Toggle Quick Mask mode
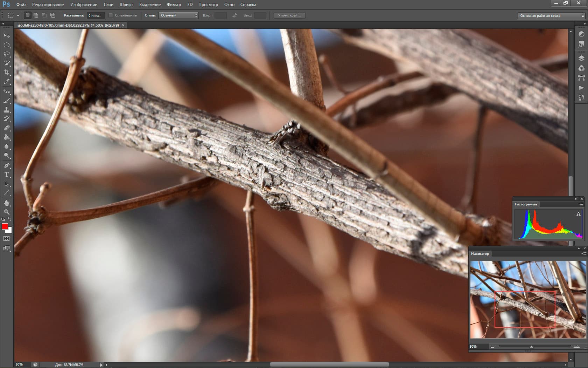Image resolution: width=588 pixels, height=368 pixels. (7, 239)
